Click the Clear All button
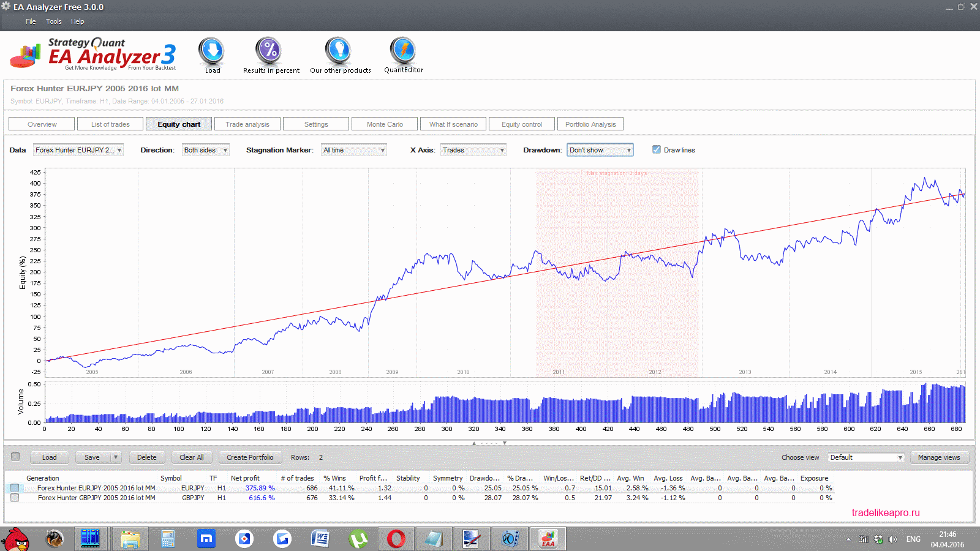Screen dimensions: 980x551 (x=192, y=457)
